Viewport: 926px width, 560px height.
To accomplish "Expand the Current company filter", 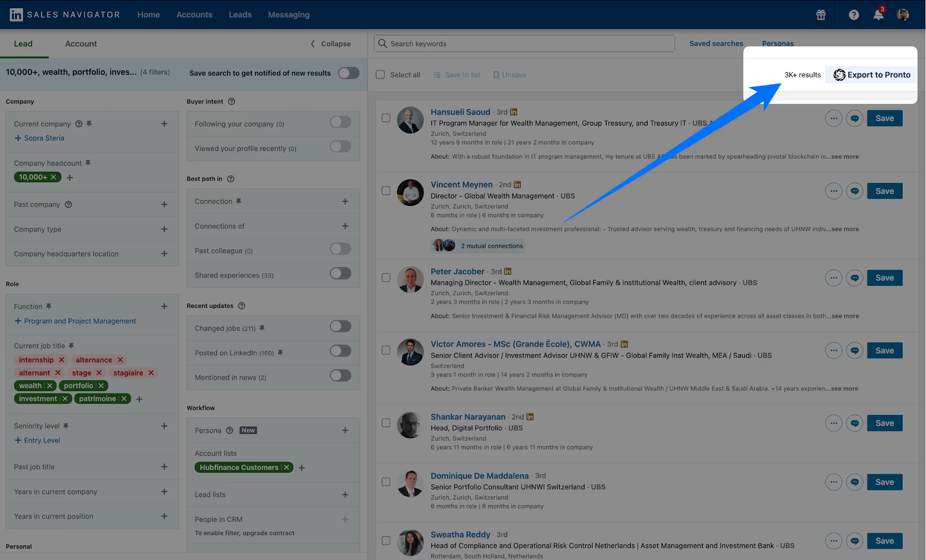I will [164, 124].
